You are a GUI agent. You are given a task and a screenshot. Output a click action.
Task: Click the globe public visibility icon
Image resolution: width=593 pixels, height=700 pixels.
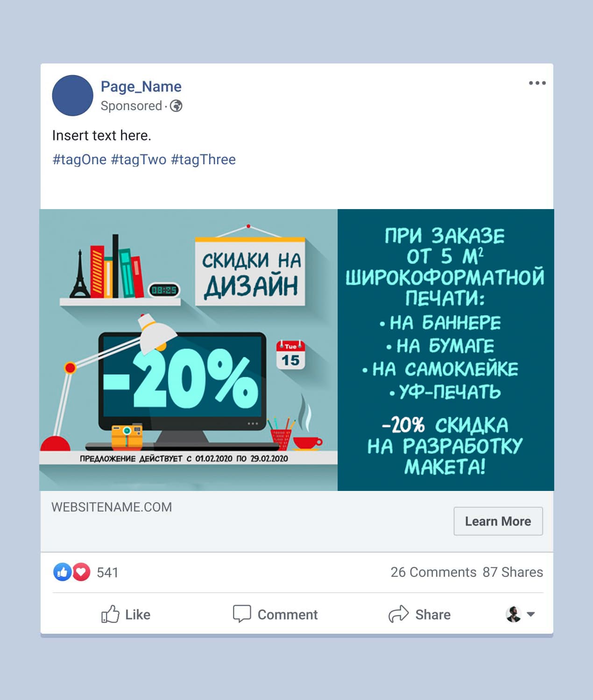tap(176, 106)
